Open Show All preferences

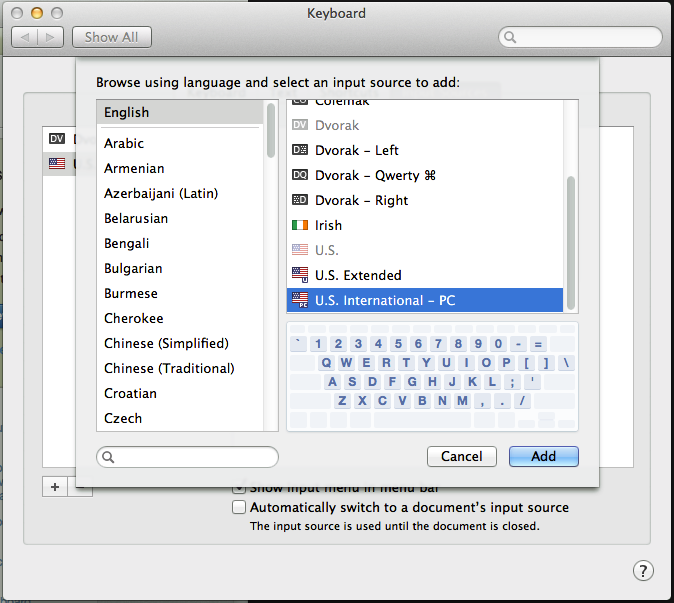coord(111,37)
